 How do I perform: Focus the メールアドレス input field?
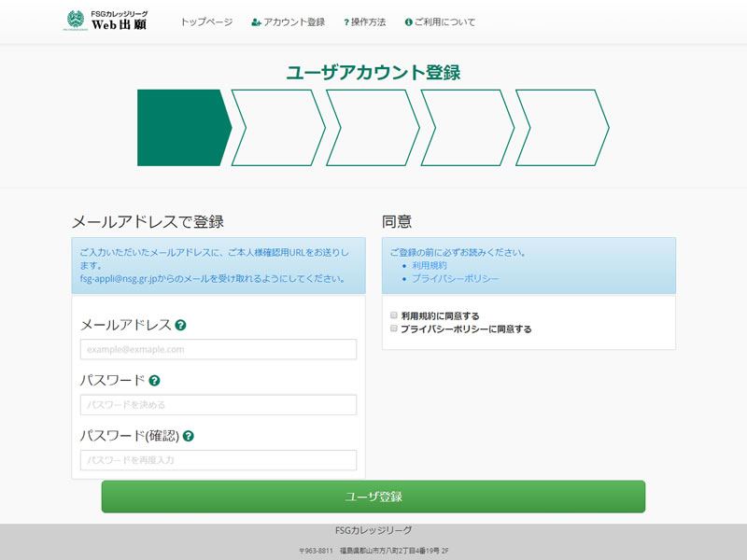pyautogui.click(x=218, y=349)
